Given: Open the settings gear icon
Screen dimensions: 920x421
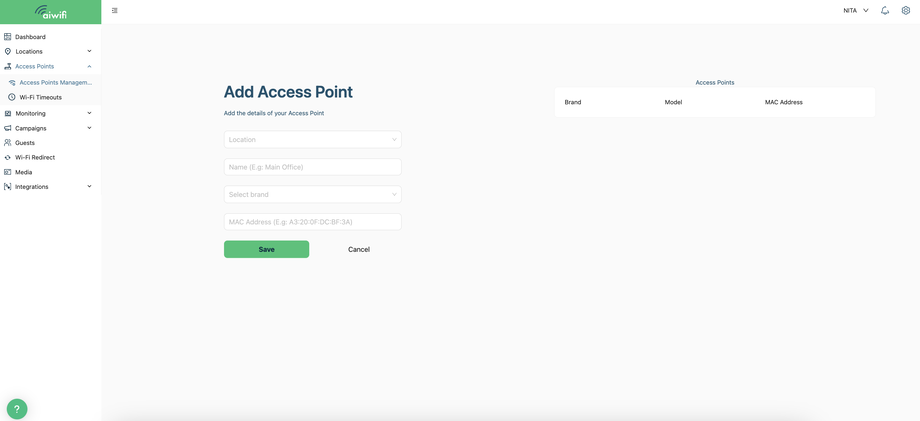Looking at the screenshot, I should [905, 11].
